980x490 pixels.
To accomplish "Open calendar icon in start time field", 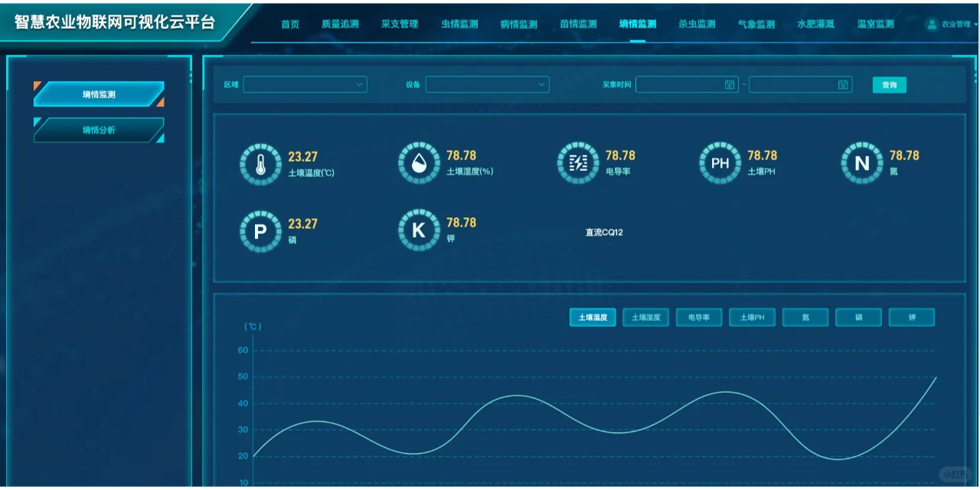I will pyautogui.click(x=730, y=84).
